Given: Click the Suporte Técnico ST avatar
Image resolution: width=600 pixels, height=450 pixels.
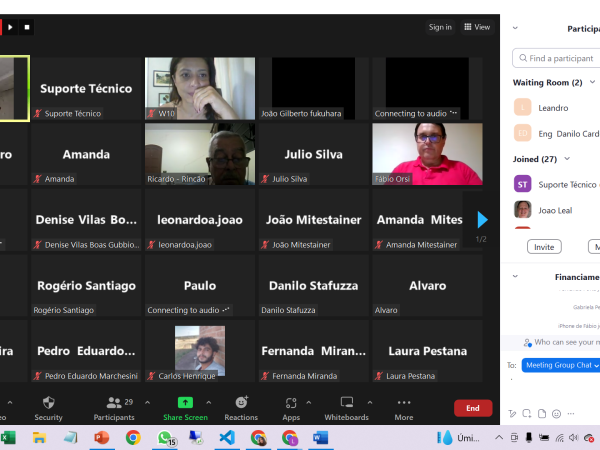Looking at the screenshot, I should pos(523,184).
